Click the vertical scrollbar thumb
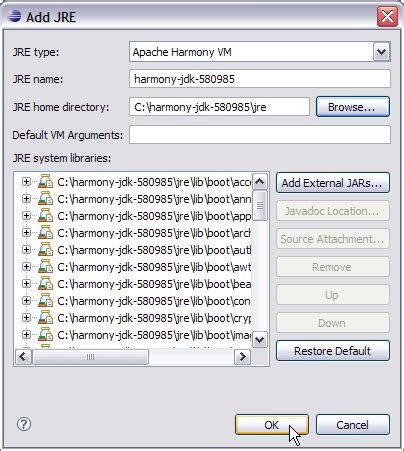 coord(260,205)
